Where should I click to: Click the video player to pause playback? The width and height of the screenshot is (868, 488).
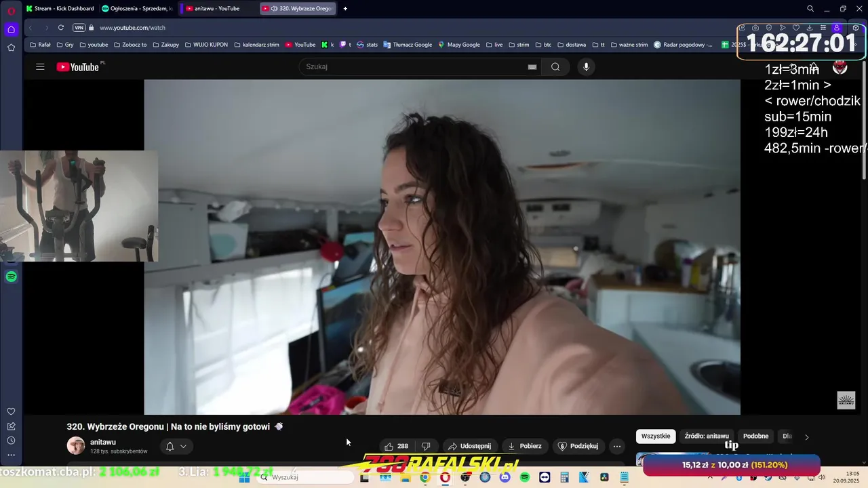(442, 247)
